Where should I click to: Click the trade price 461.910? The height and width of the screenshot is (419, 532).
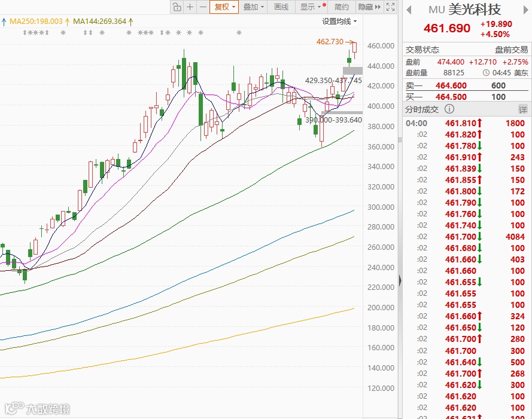click(461, 157)
